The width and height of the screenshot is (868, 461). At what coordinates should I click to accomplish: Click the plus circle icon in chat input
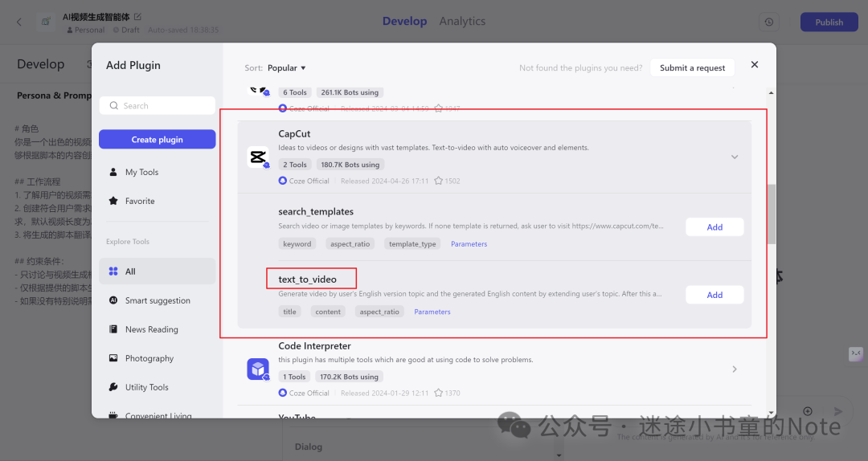pyautogui.click(x=808, y=411)
